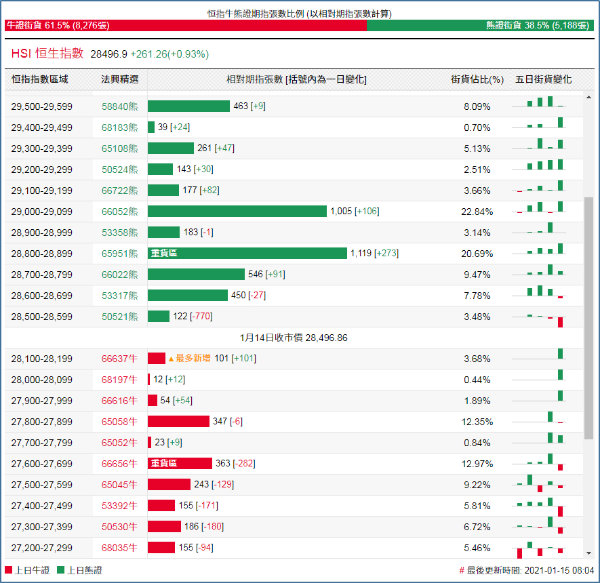Open the 65058 bull certificate link
The width and height of the screenshot is (600, 583).
(119, 422)
